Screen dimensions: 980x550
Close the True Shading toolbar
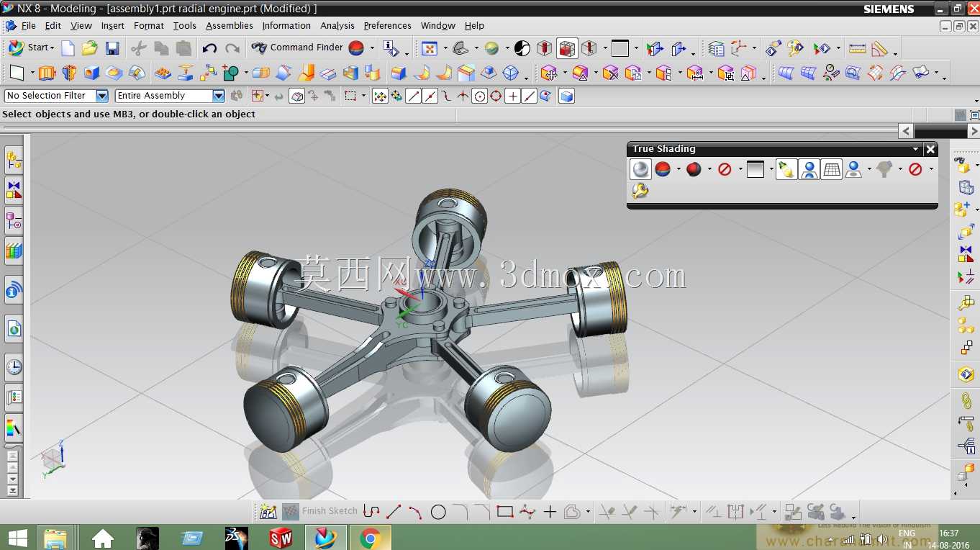pos(930,149)
